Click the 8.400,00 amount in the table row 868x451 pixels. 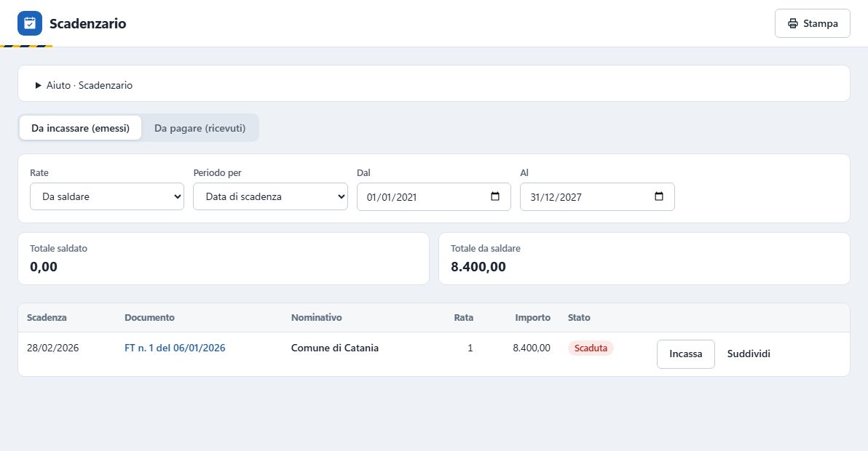pyautogui.click(x=532, y=348)
